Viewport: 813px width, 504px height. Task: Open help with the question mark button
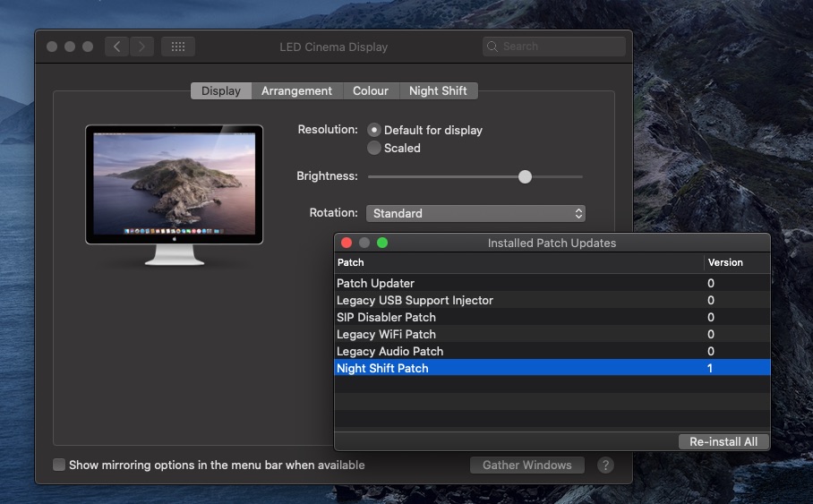coord(605,466)
